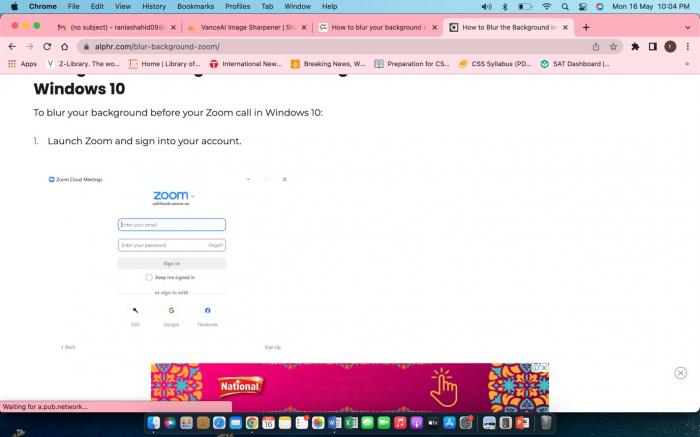Screen dimensions: 700x437
Task: Share this page from the address bar
Action: pyautogui.click(x=596, y=46)
